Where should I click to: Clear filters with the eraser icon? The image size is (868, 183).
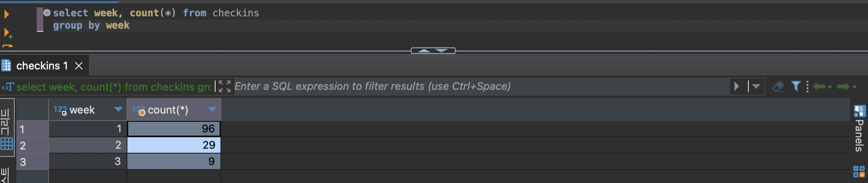(778, 86)
